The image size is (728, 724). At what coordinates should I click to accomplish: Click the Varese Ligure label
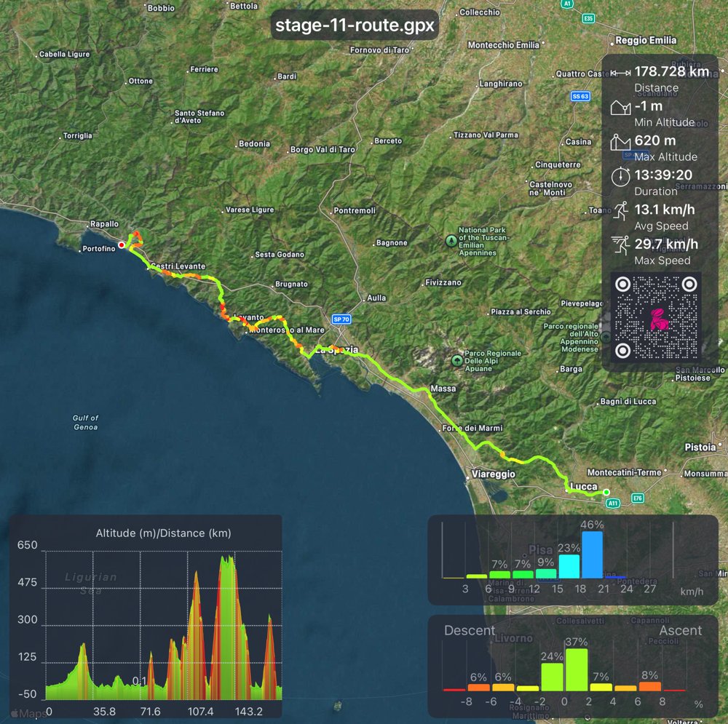tap(249, 210)
